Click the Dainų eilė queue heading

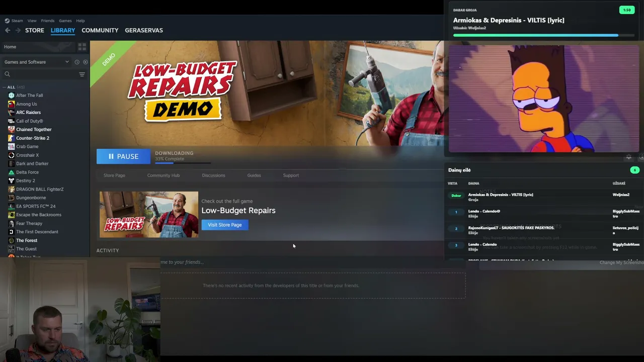[459, 170]
